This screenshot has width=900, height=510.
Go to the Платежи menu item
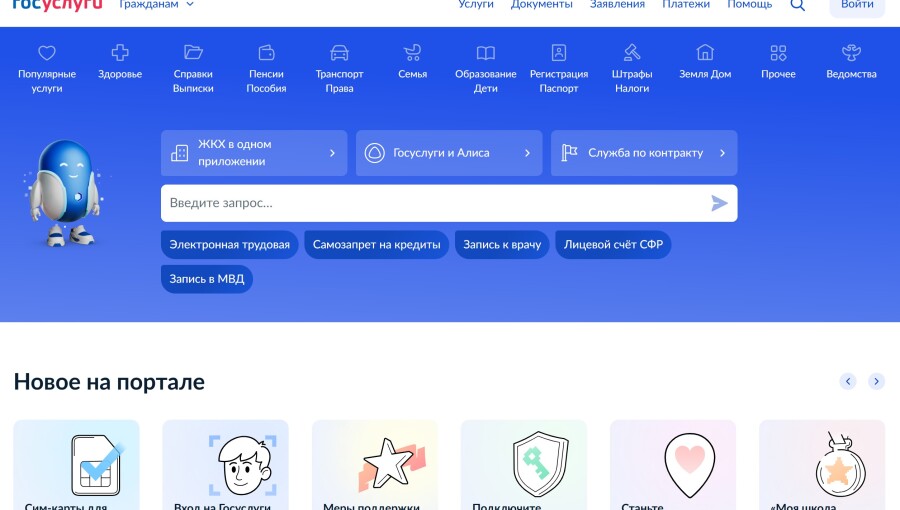click(686, 5)
